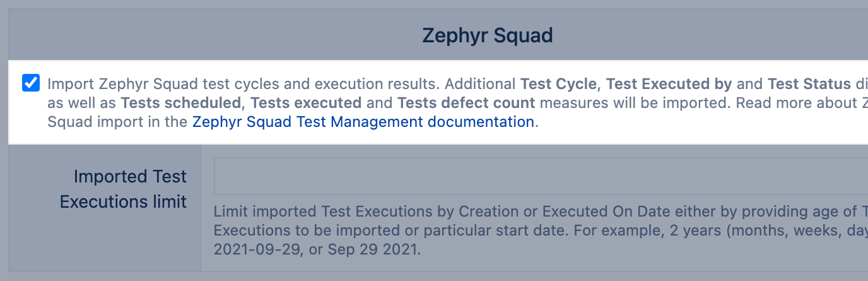Click the Zephyr Squad section heading
This screenshot has width=868, height=281.
(487, 36)
